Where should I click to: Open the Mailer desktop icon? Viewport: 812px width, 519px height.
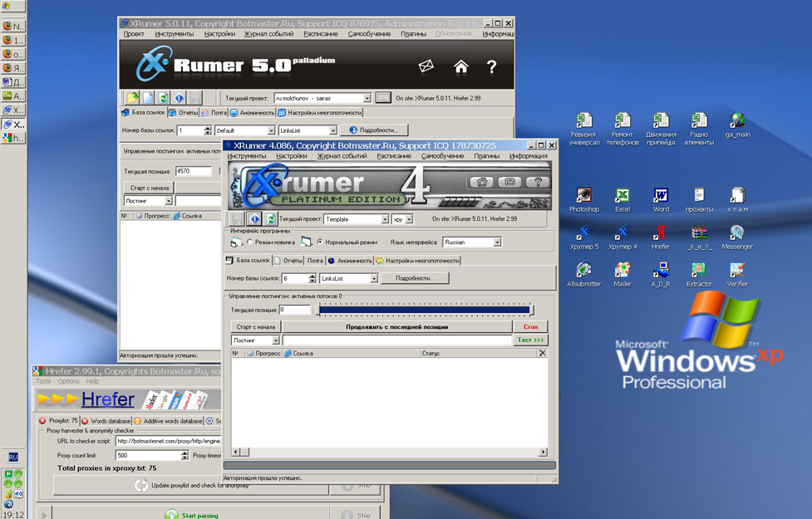pos(623,275)
